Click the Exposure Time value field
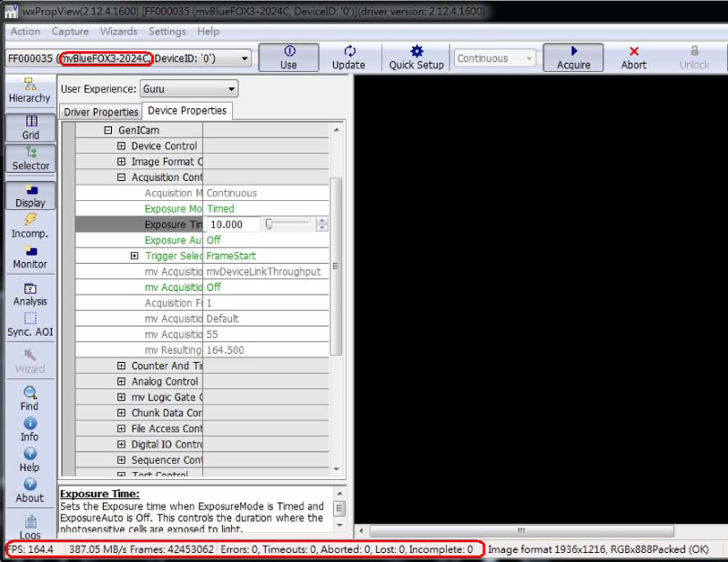This screenshot has height=562, width=728. coord(232,225)
